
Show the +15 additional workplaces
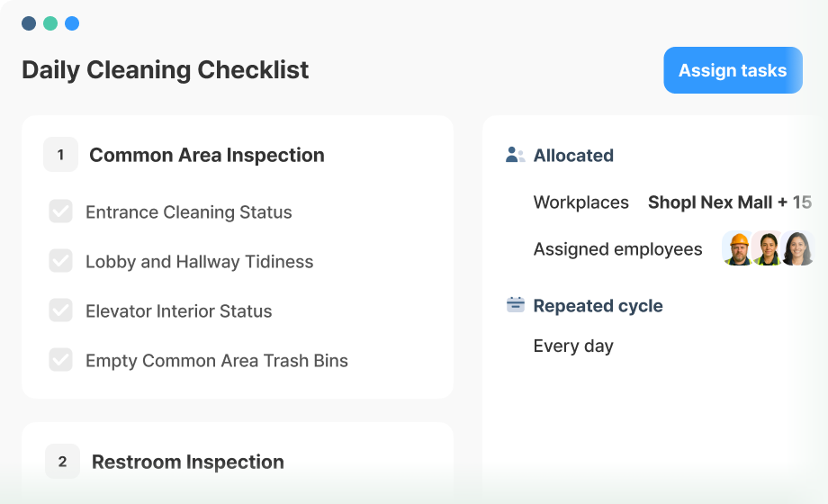pos(795,202)
